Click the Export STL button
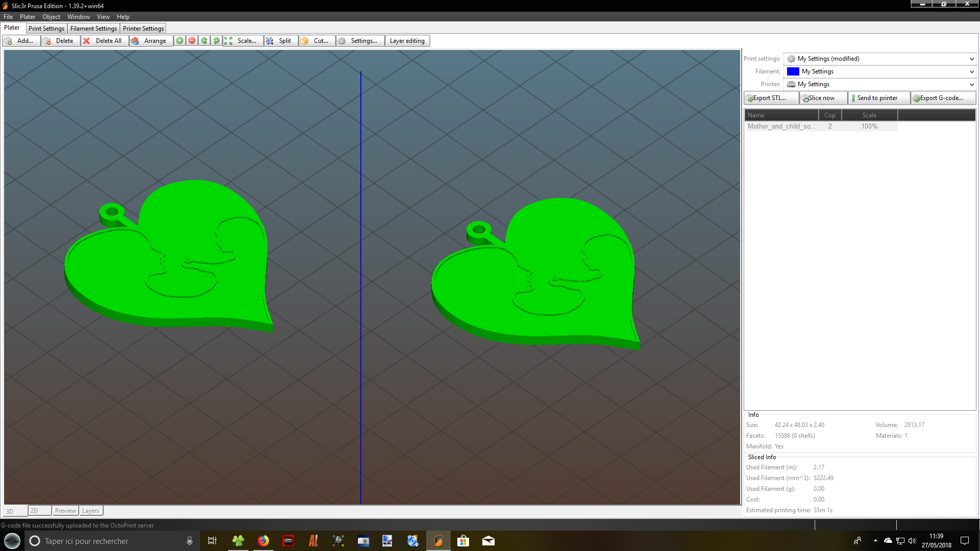 point(771,98)
